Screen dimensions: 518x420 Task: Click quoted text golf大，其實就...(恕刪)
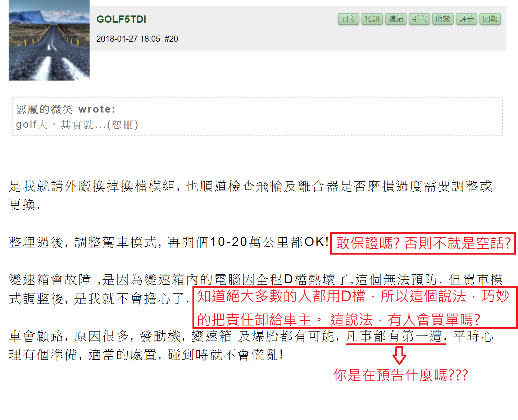pyautogui.click(x=77, y=125)
